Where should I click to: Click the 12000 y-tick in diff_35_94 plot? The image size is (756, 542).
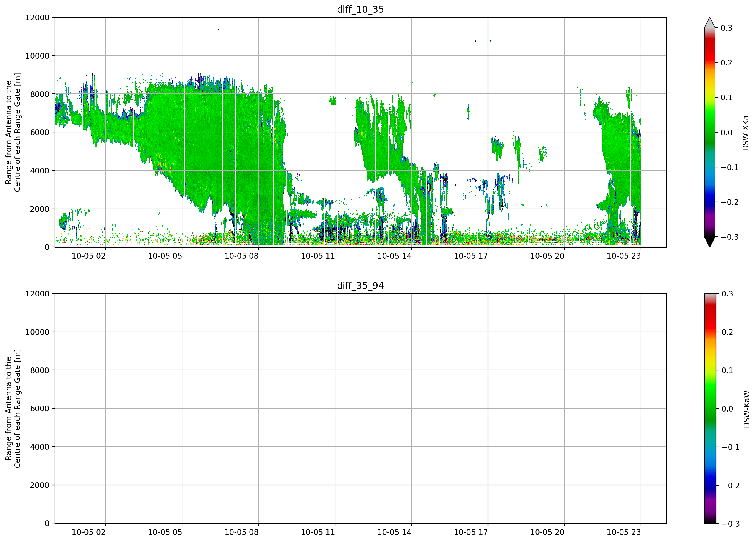tap(37, 294)
